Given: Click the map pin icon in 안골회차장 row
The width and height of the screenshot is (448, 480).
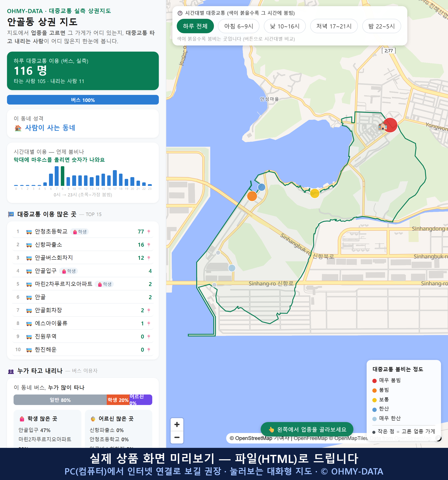Looking at the screenshot, I should coord(149,310).
